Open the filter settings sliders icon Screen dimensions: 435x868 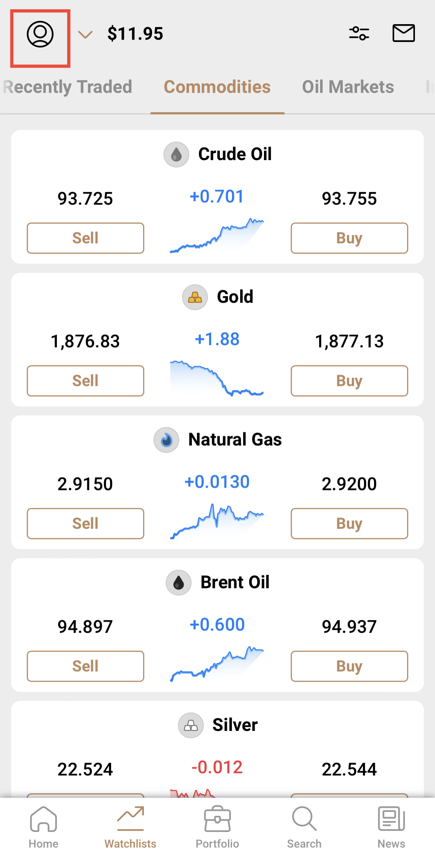pyautogui.click(x=359, y=33)
